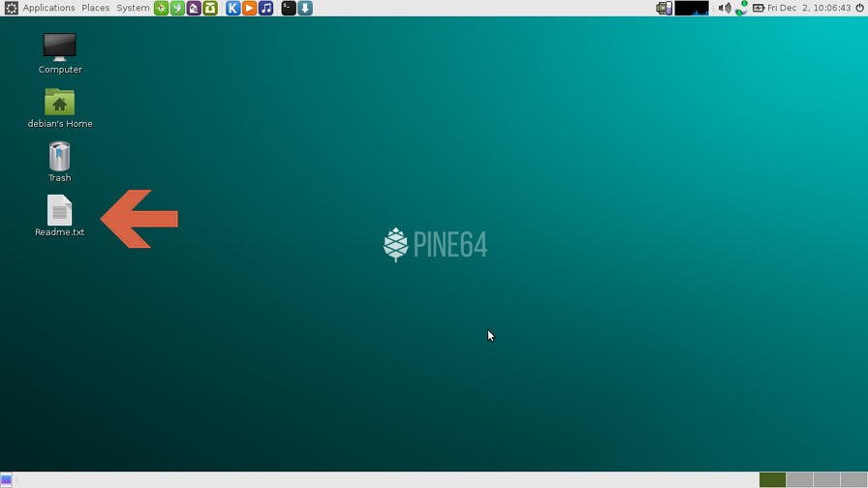Click the show desktop button in bottom panel
Viewport: 868px width, 488px height.
(7, 480)
